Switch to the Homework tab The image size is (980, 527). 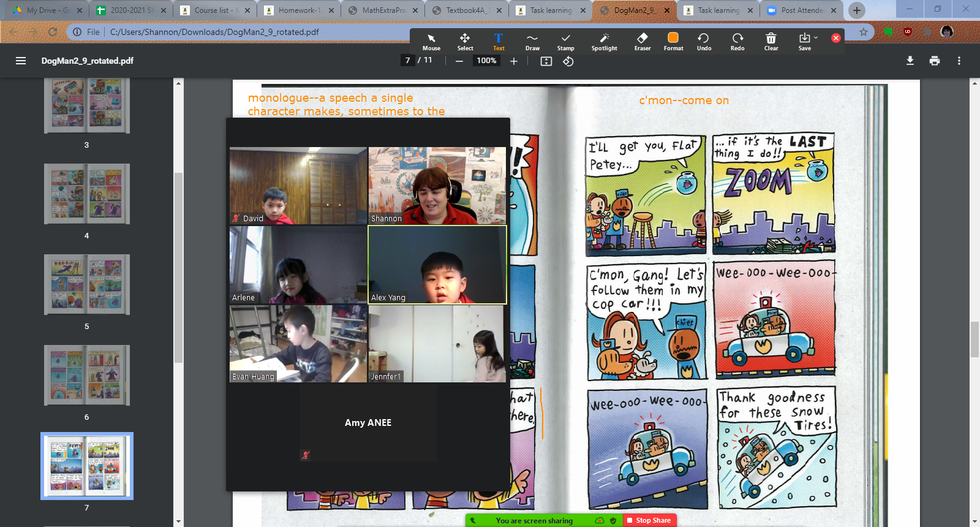[299, 10]
